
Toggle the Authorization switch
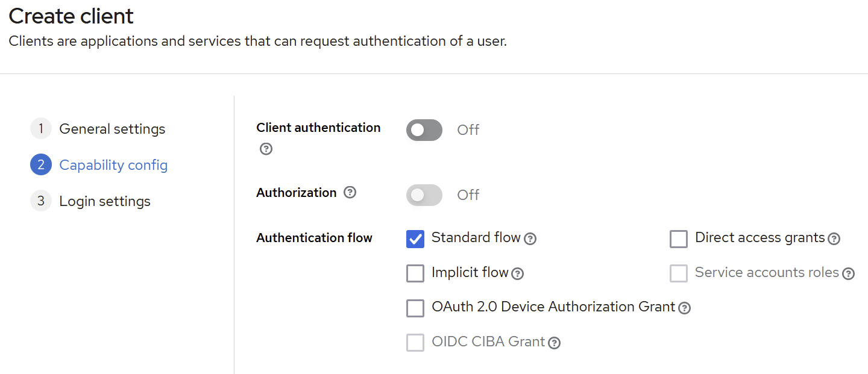point(424,195)
